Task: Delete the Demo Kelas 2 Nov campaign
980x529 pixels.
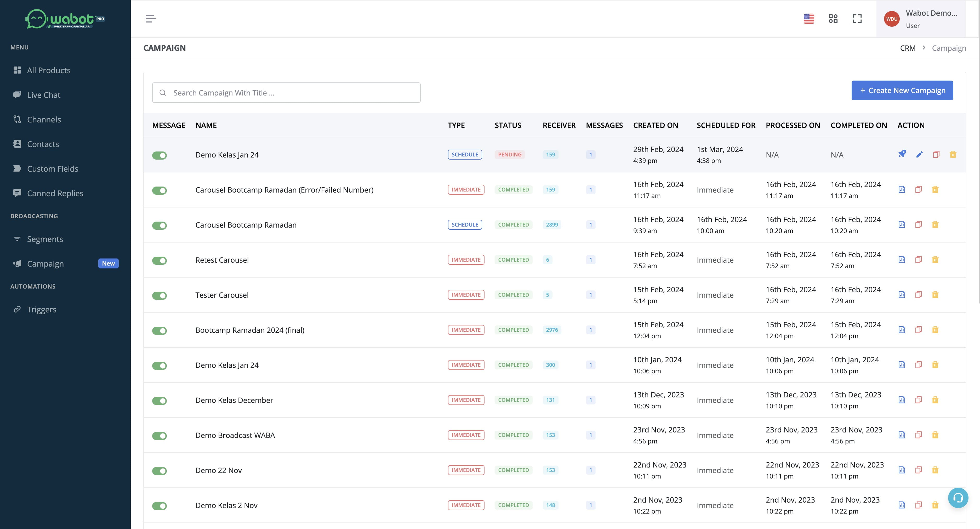Action: coord(935,505)
